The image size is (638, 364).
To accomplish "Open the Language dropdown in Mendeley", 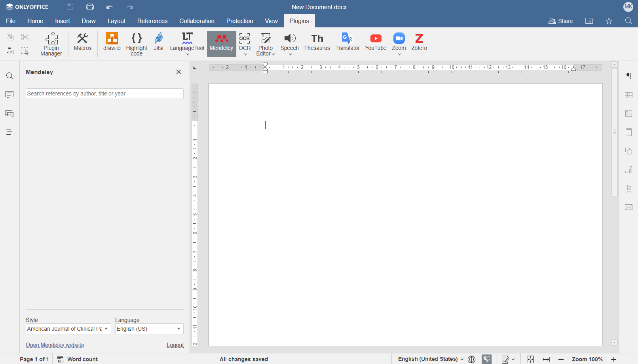I will pos(149,329).
